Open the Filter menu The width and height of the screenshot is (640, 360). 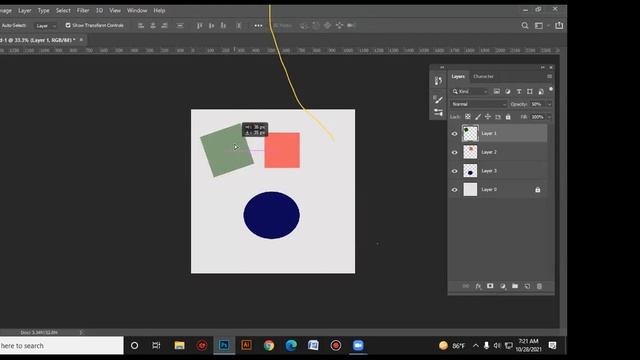(83, 11)
